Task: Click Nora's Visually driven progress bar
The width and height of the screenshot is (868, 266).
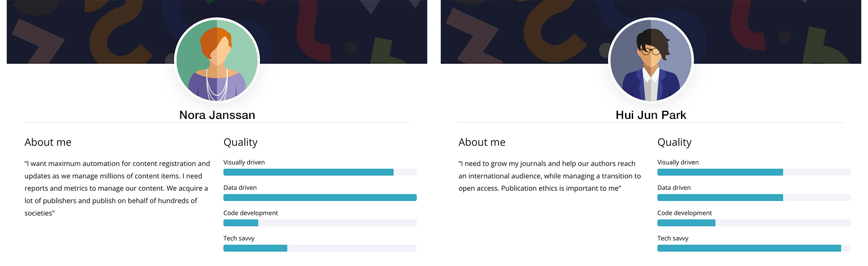Action: point(320,172)
